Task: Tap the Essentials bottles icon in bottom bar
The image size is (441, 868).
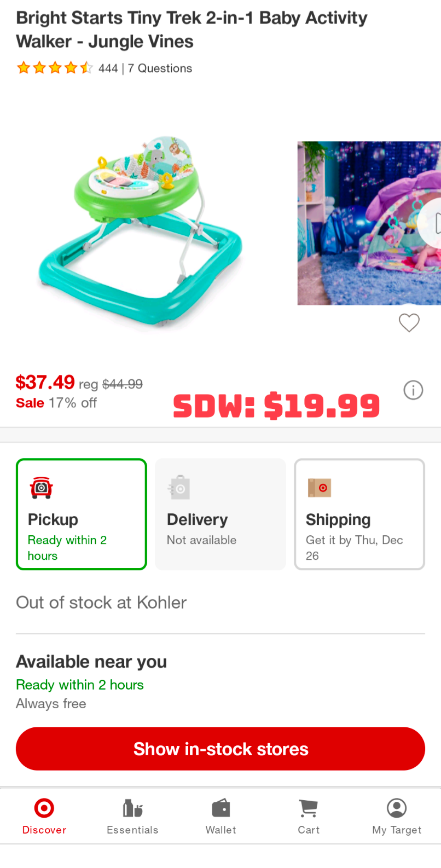Action: (x=132, y=807)
